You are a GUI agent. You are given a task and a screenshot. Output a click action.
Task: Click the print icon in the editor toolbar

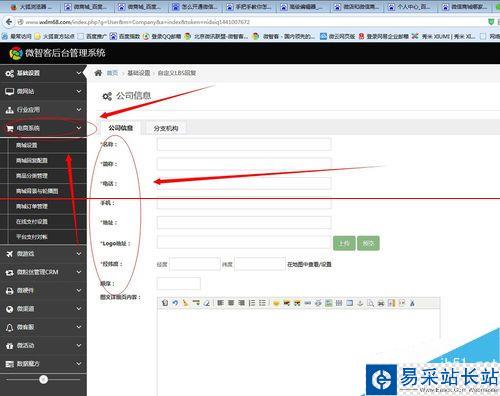(381, 303)
